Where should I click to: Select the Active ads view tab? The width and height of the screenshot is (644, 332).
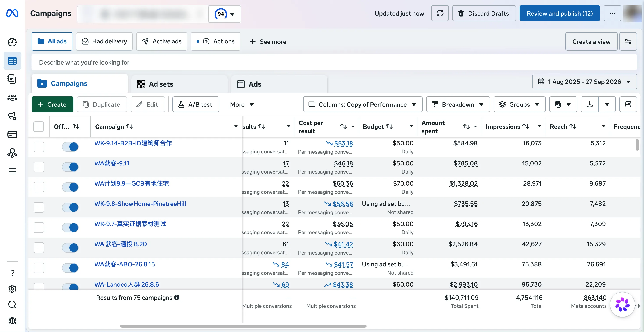coord(162,41)
